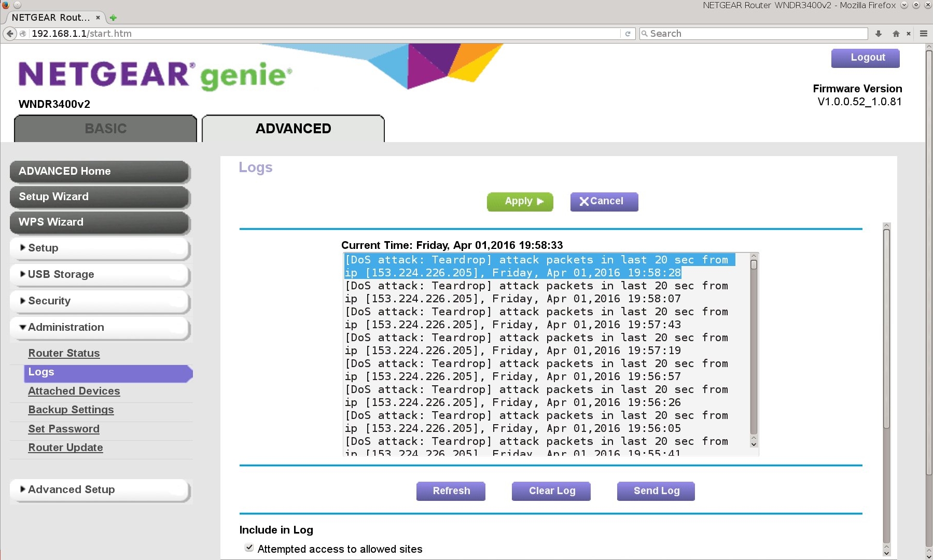This screenshot has width=933, height=560.
Task: Collapse the Administration section
Action: pos(100,328)
